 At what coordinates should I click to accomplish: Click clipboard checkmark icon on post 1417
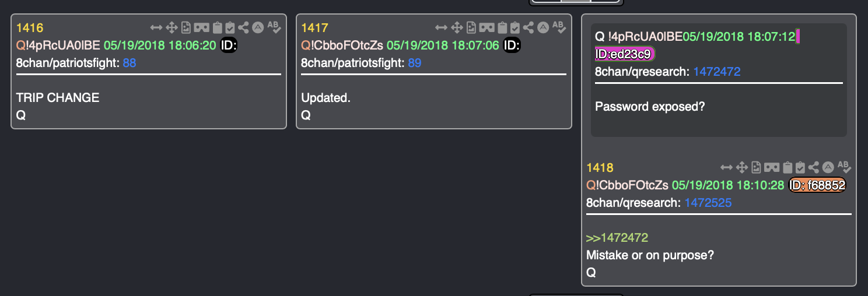[514, 27]
